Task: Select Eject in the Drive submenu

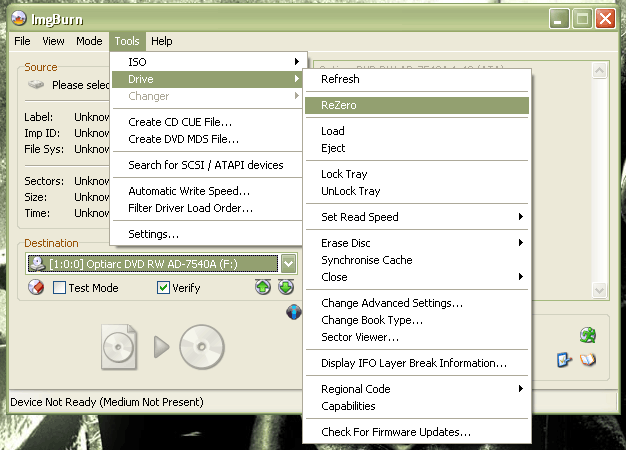Action: (417, 148)
